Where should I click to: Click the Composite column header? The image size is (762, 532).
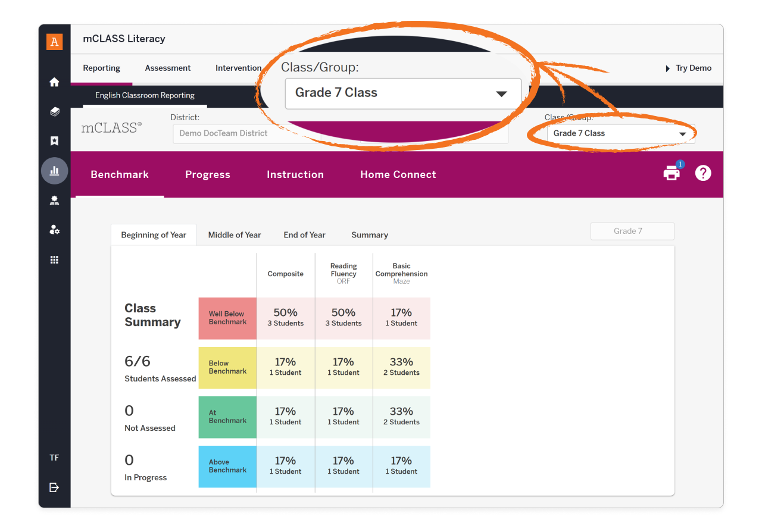[x=286, y=274]
